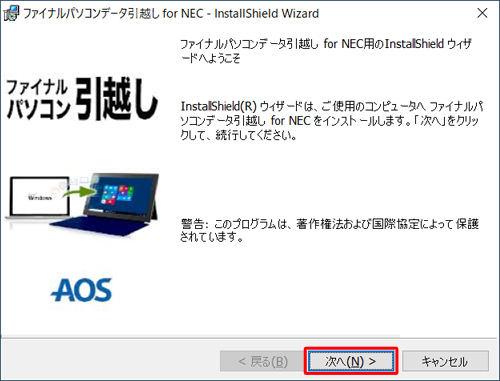Viewport: 500px width, 381px height.
Task: Click the ファイナルパソコン引越し logo graphic
Action: tap(82, 99)
